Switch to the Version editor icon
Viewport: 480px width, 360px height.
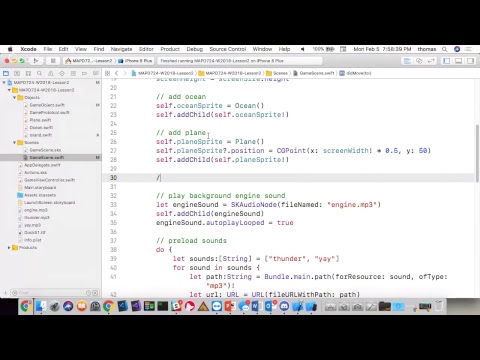coord(431,61)
